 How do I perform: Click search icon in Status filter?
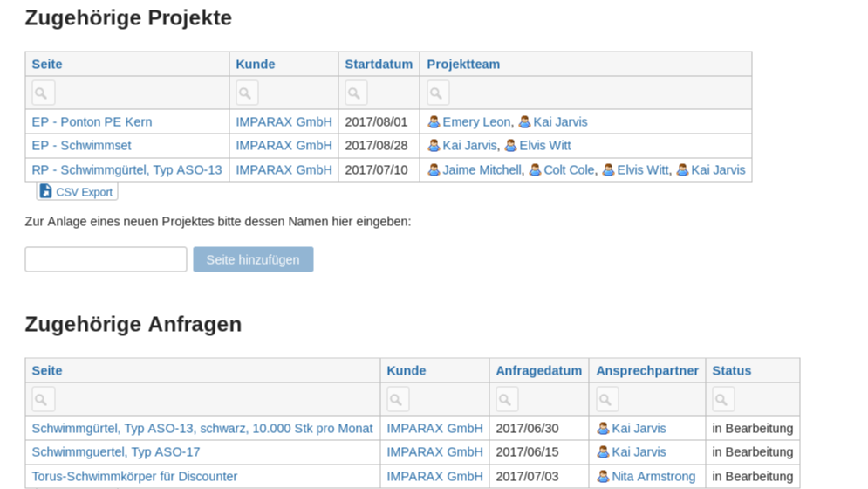tap(723, 400)
